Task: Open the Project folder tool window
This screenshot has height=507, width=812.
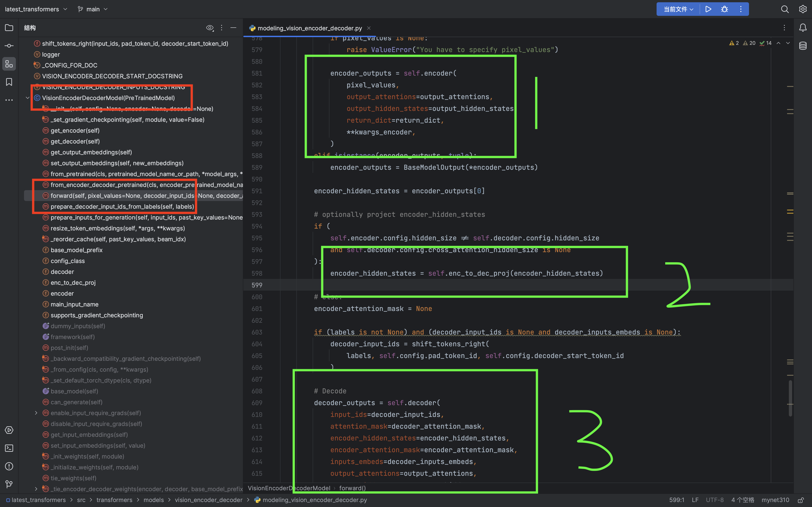Action: pyautogui.click(x=9, y=28)
